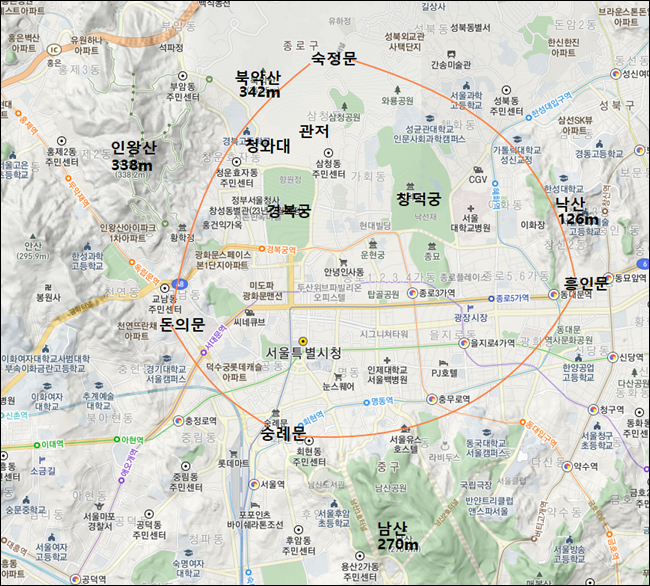Click the green 아현역 station circle
The height and width of the screenshot is (586, 650).
coord(117,440)
